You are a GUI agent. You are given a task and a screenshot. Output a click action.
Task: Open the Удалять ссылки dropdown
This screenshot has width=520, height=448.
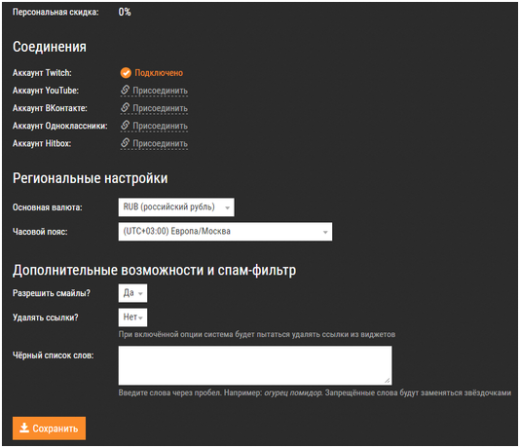(x=133, y=317)
